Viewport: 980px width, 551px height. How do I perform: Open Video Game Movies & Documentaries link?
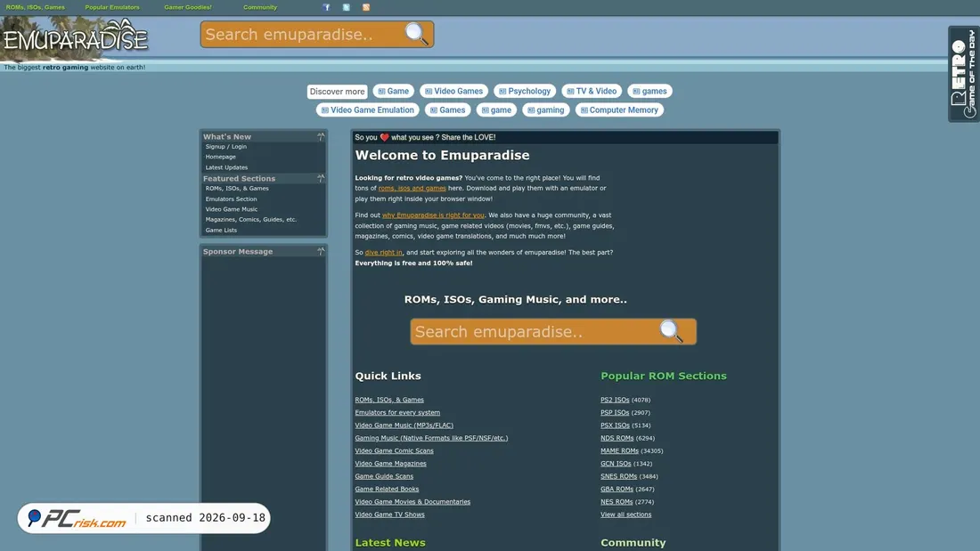412,502
